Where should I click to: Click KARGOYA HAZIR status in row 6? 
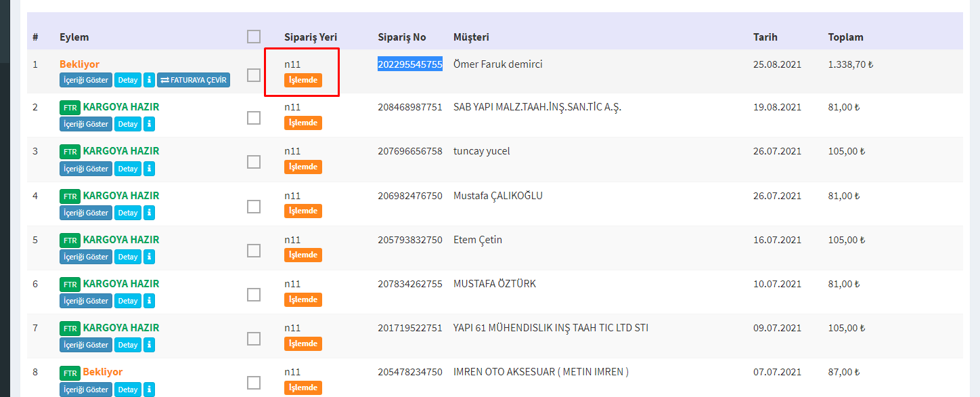(120, 284)
